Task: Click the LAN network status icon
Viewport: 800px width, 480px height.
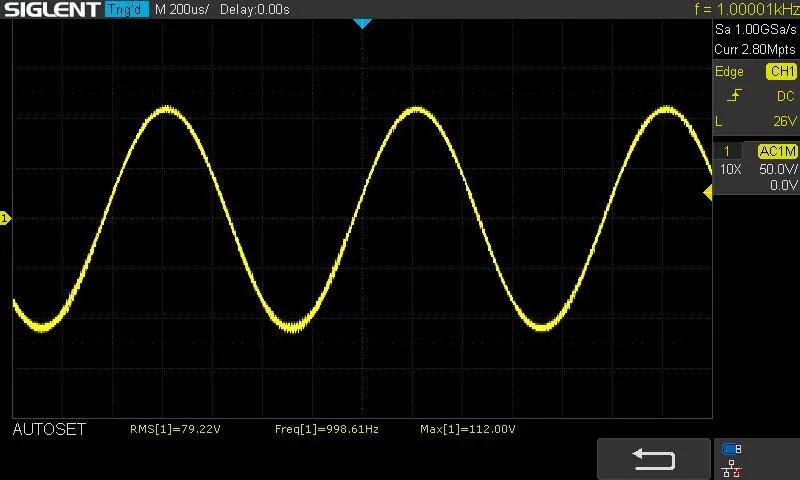Action: pos(731,469)
